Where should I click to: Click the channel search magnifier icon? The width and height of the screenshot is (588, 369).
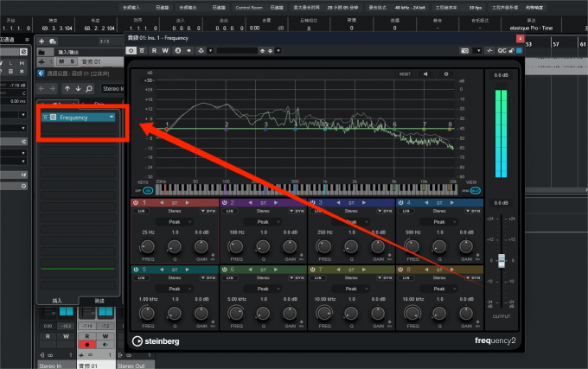tap(89, 88)
